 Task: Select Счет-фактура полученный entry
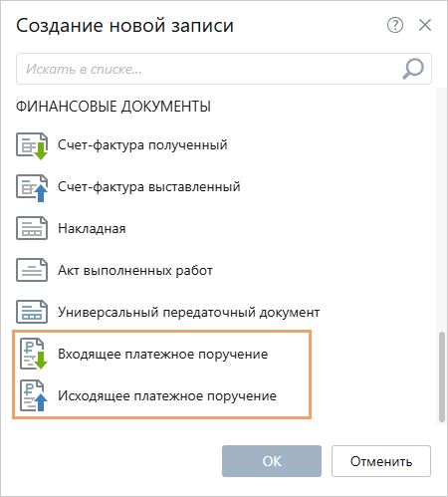(x=142, y=145)
